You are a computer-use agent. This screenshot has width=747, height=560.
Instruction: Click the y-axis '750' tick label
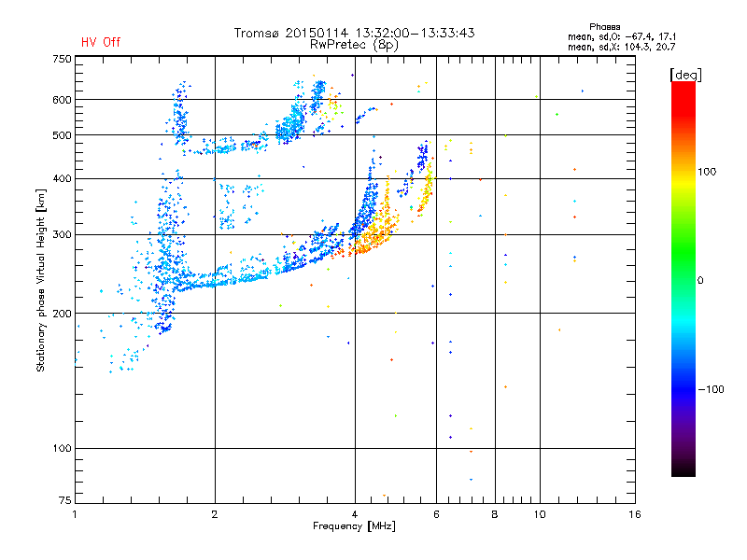(x=62, y=60)
